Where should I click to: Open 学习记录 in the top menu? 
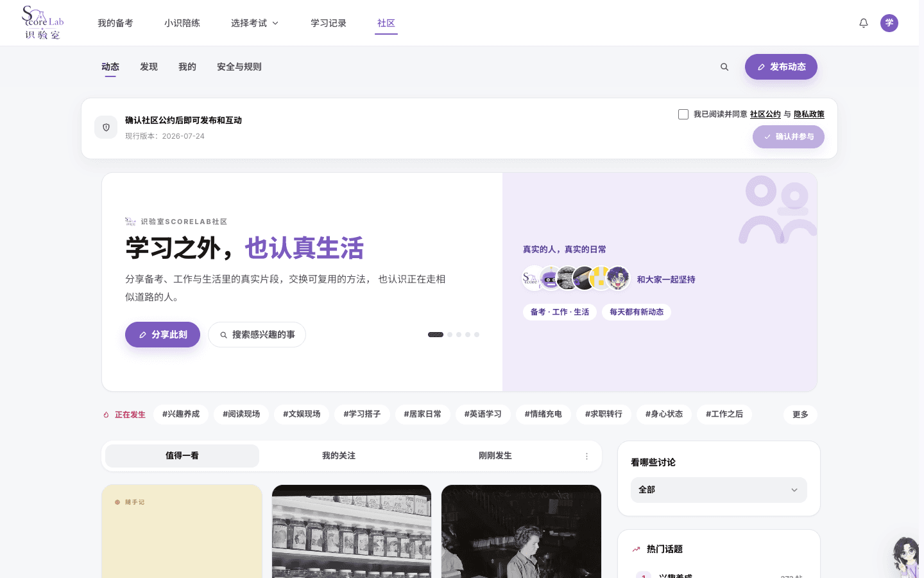(329, 23)
